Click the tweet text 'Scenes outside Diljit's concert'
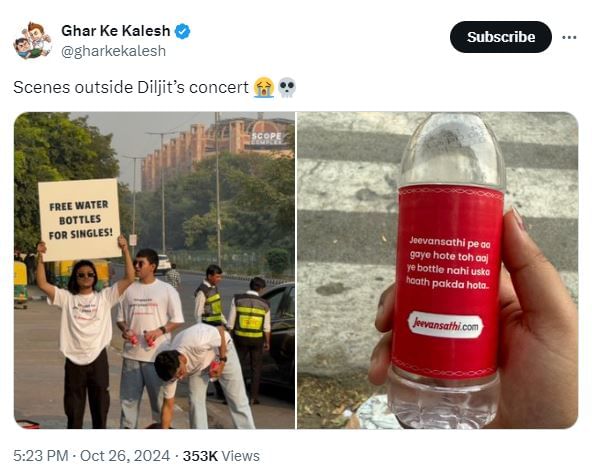 click(131, 87)
